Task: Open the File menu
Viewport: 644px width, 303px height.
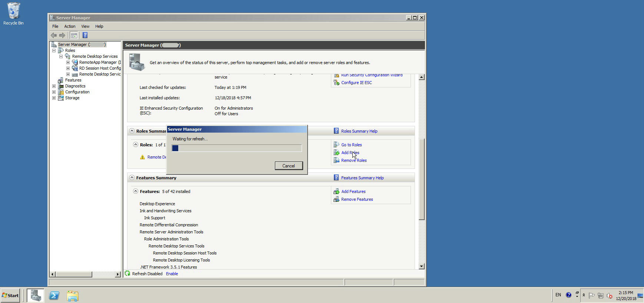Action: point(55,26)
